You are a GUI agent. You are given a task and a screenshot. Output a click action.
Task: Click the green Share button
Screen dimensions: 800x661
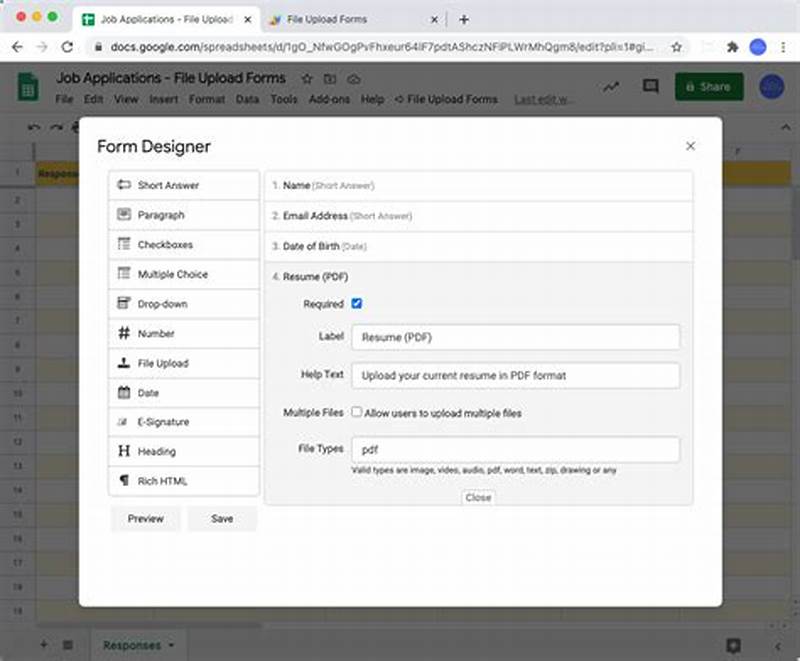click(x=709, y=87)
